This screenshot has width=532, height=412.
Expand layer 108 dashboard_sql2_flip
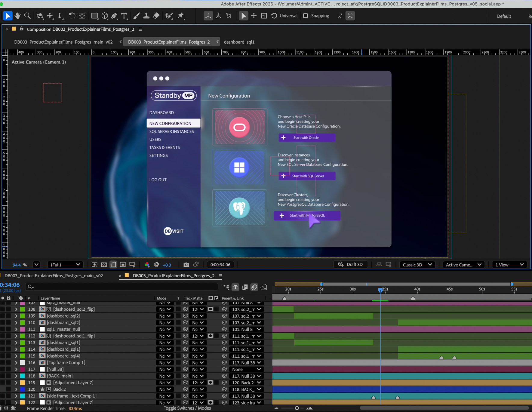pos(16,309)
